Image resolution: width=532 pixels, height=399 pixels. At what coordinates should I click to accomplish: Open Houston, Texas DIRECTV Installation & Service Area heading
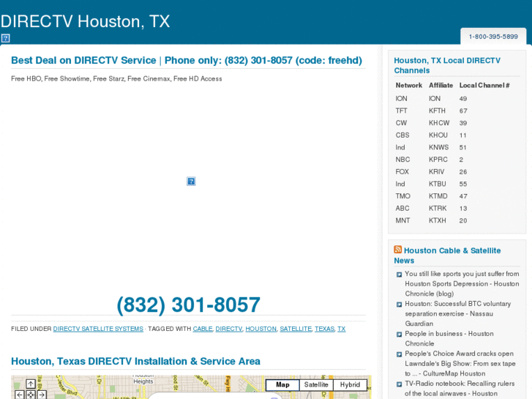point(135,361)
